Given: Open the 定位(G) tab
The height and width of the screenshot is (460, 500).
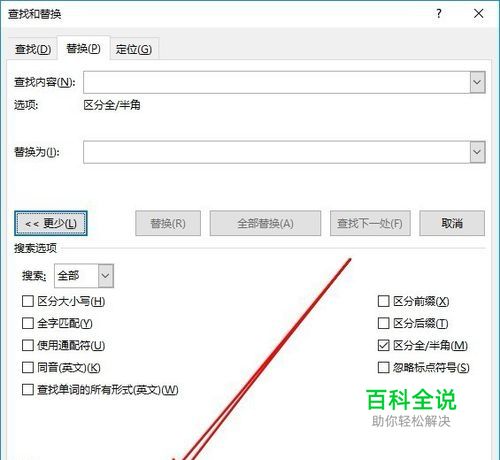Looking at the screenshot, I should 134,49.
